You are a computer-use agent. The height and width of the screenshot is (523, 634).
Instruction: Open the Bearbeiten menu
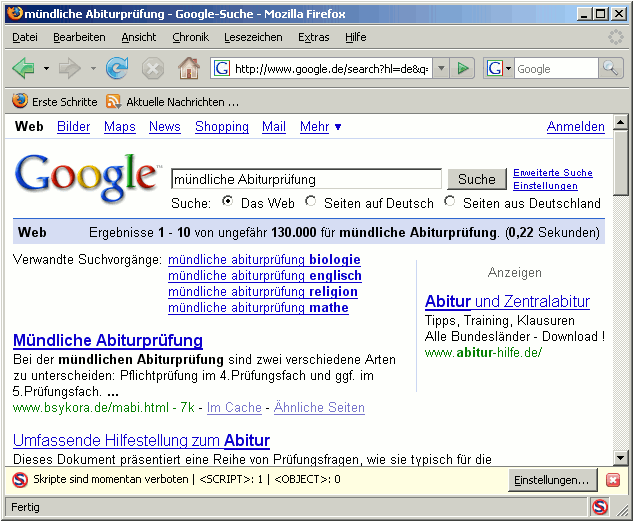[x=79, y=37]
